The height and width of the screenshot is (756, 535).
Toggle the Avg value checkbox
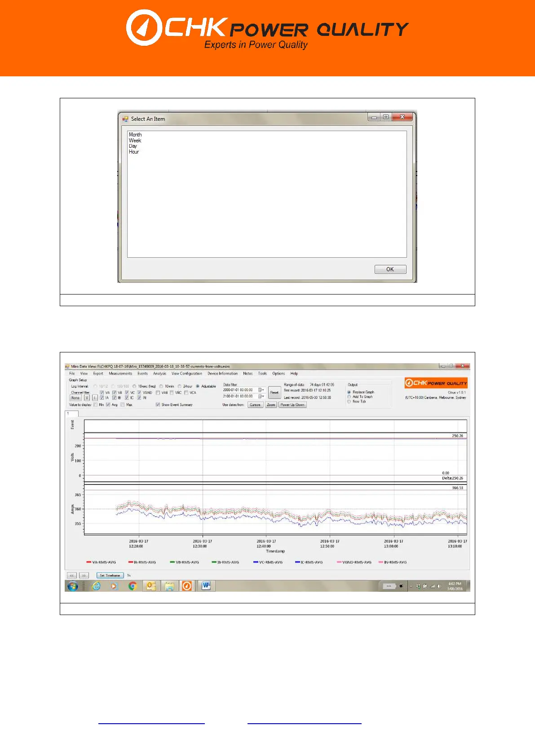[x=108, y=404]
